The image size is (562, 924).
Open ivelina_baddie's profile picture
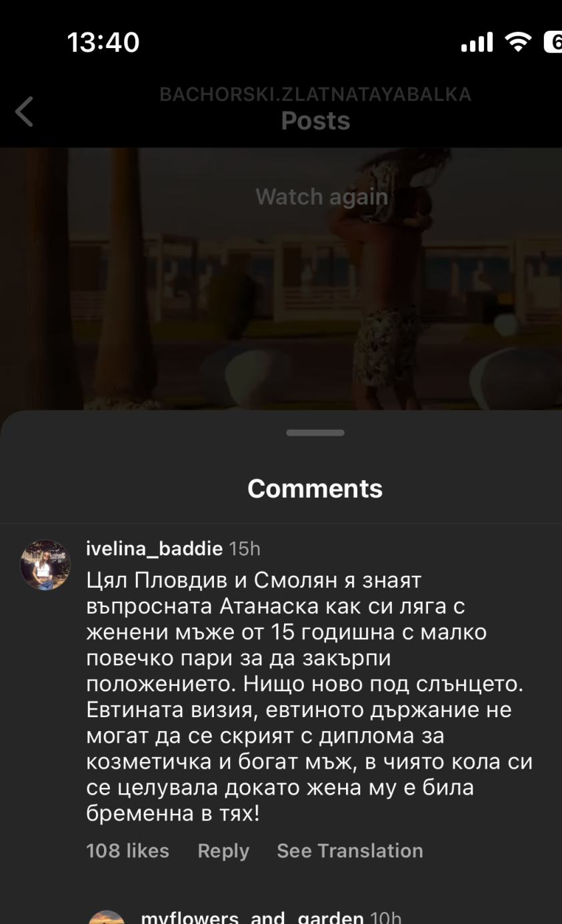(x=45, y=565)
